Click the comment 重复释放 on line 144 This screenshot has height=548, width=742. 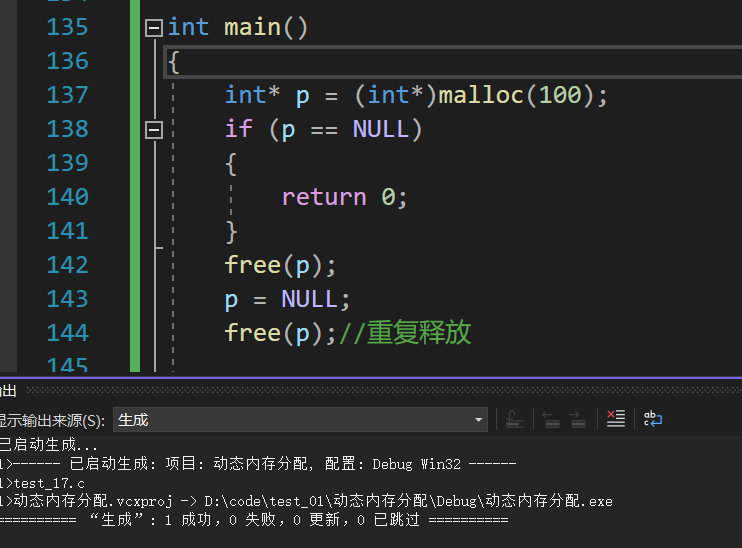click(405, 332)
